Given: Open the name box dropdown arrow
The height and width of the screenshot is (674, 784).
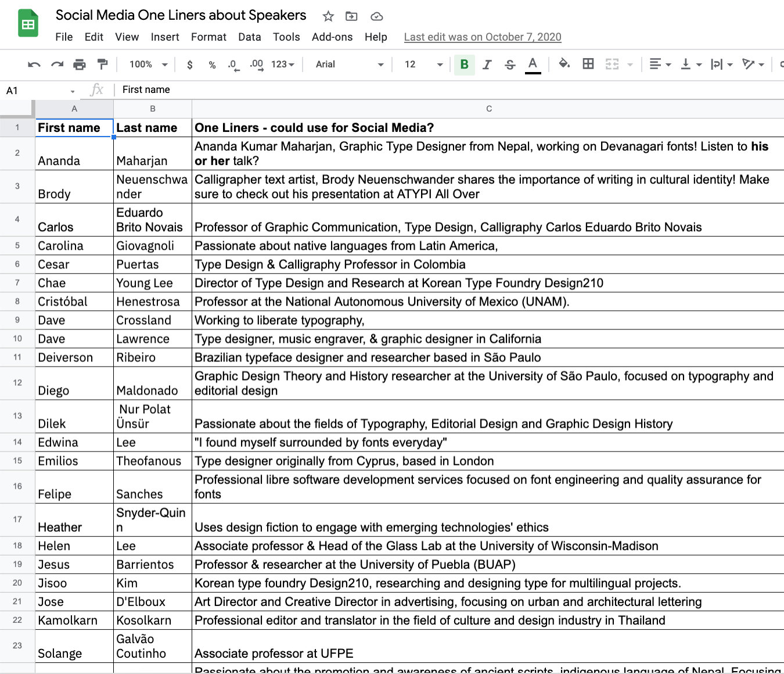Looking at the screenshot, I should pos(73,91).
